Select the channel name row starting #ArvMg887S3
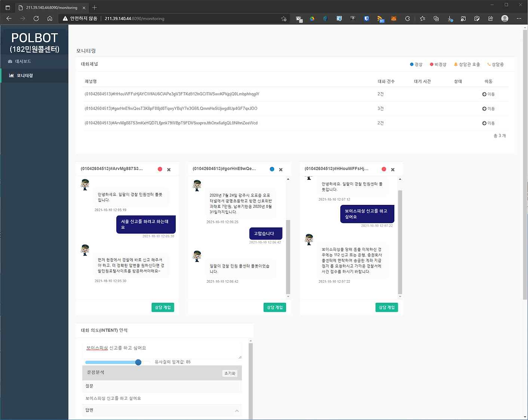Image resolution: width=528 pixels, height=420 pixels. point(171,123)
